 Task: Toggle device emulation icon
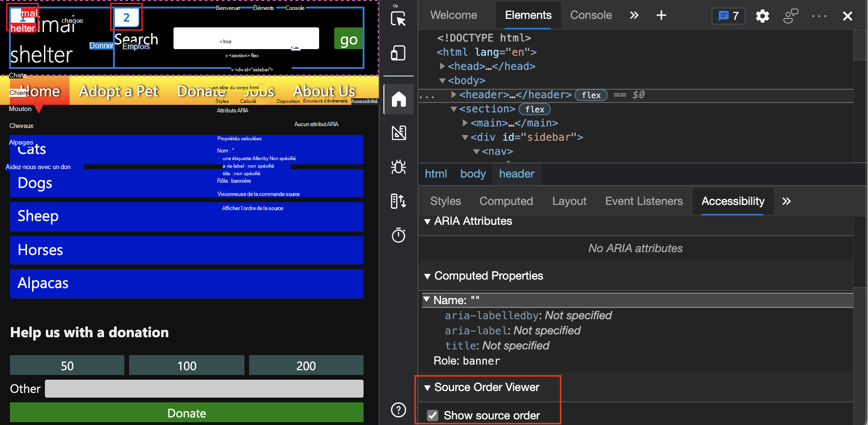pyautogui.click(x=399, y=53)
